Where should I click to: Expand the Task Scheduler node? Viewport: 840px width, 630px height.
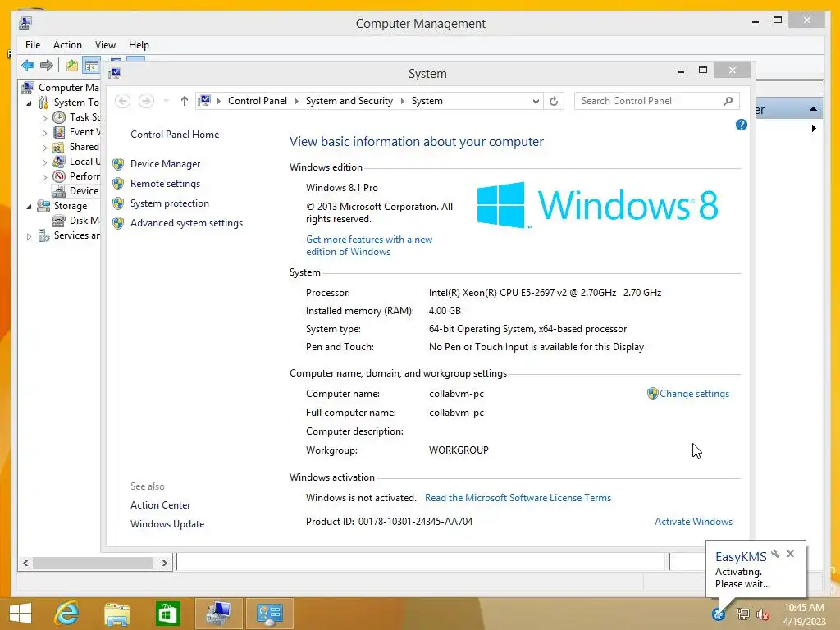(x=44, y=118)
